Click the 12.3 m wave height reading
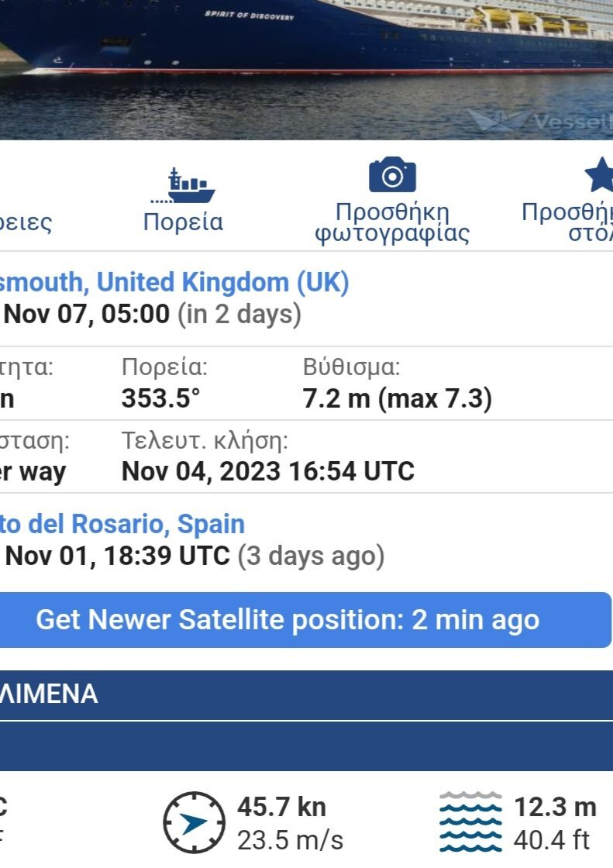The width and height of the screenshot is (613, 868). [555, 807]
